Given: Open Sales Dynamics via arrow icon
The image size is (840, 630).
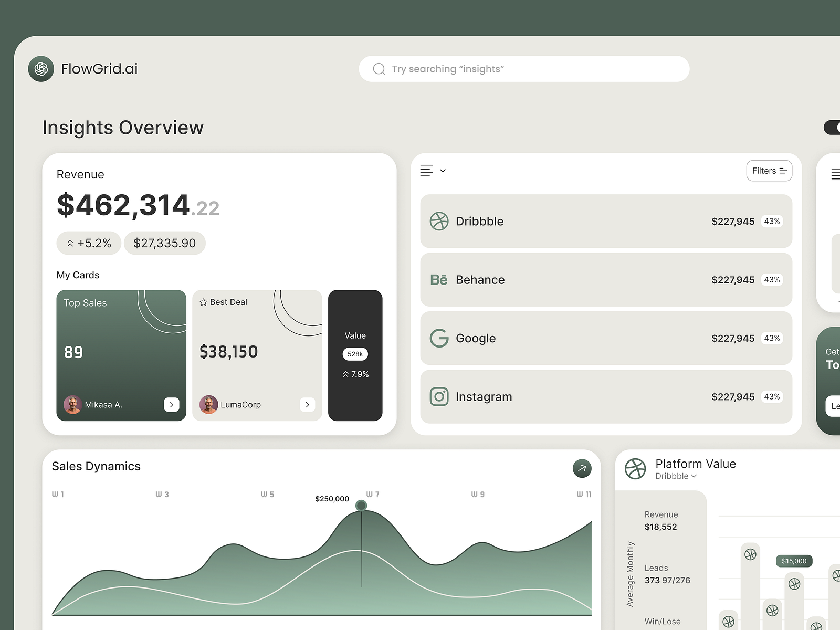Looking at the screenshot, I should [582, 468].
